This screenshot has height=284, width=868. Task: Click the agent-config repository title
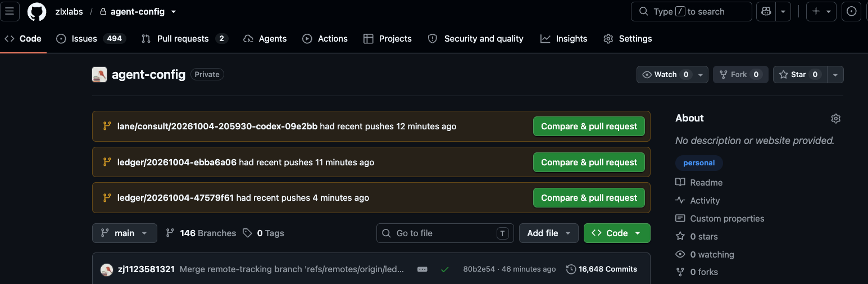pos(148,74)
